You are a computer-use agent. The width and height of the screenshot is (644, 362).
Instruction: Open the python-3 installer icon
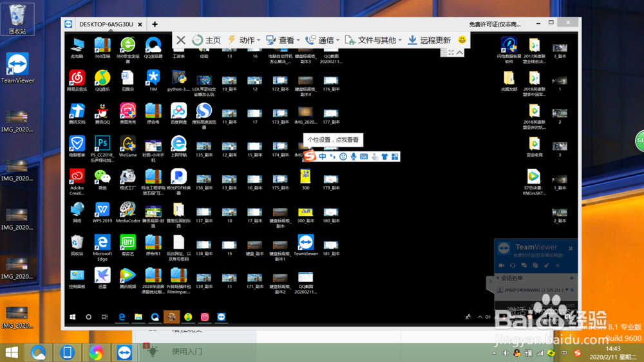(178, 80)
